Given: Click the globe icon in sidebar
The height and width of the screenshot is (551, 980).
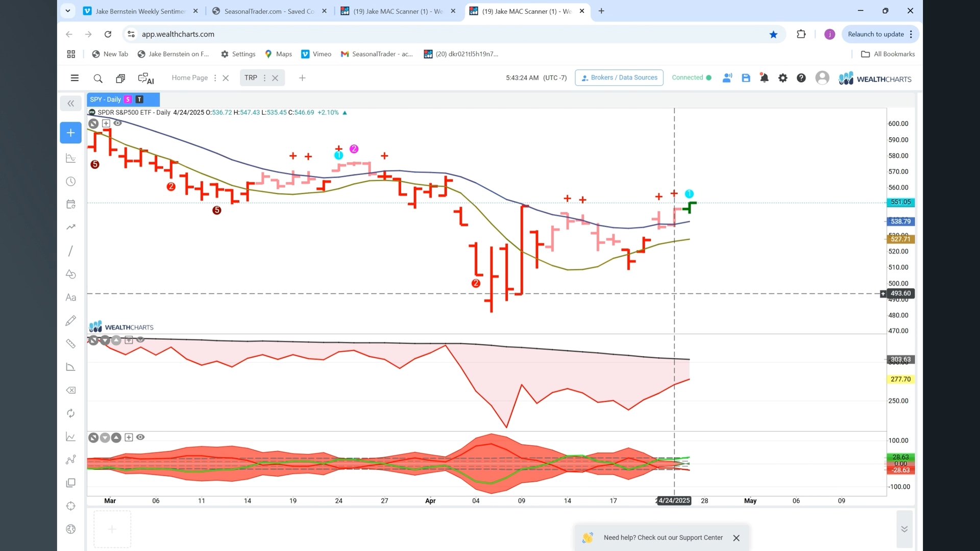Looking at the screenshot, I should [x=71, y=529].
